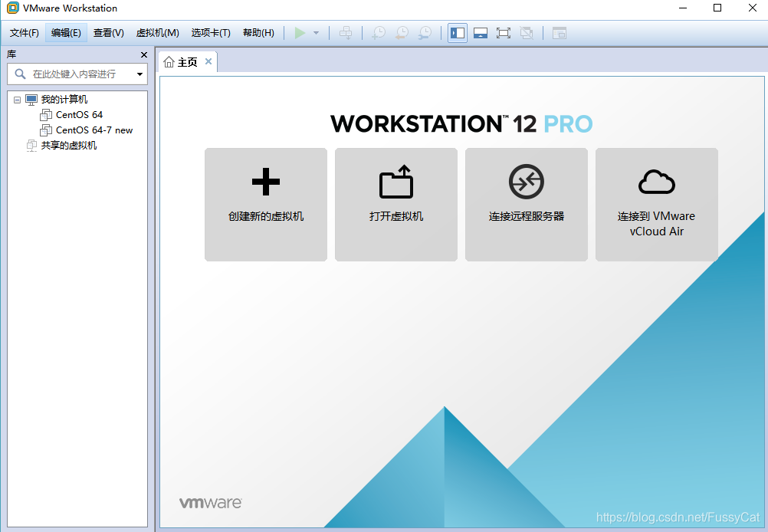The width and height of the screenshot is (768, 532).
Task: Click the home icon on 主页 tab
Action: (x=169, y=62)
